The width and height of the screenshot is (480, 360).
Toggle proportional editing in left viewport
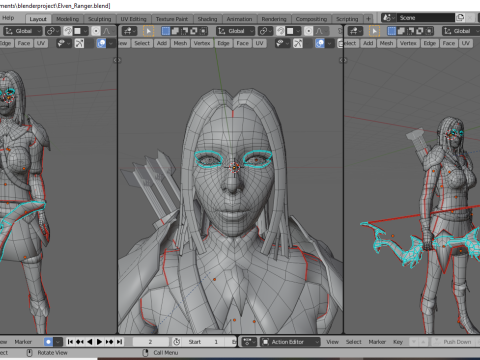point(96,31)
